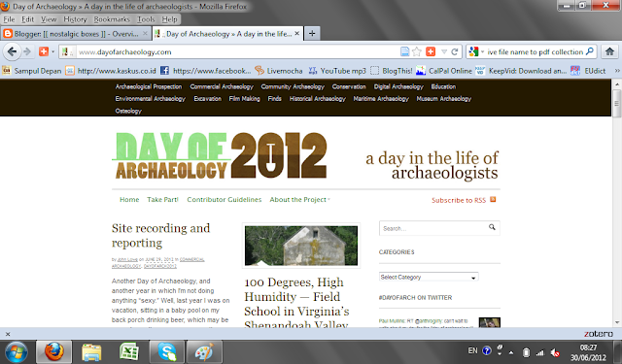Open Site recording and reporting article
This screenshot has width=622, height=364.
[160, 235]
